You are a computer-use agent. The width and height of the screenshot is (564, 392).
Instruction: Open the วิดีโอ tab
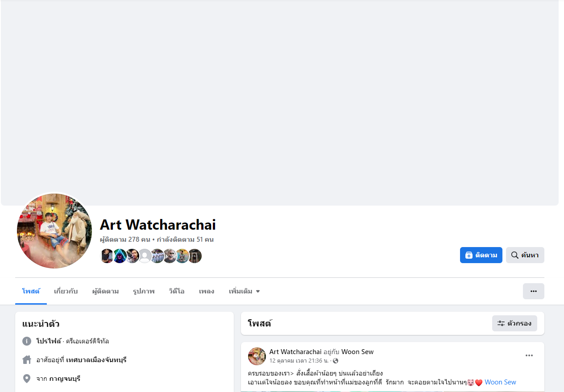point(177,291)
